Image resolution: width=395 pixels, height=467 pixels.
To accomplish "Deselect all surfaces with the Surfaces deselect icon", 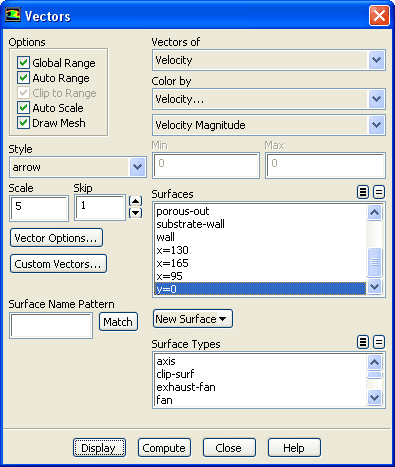I will coord(379,192).
